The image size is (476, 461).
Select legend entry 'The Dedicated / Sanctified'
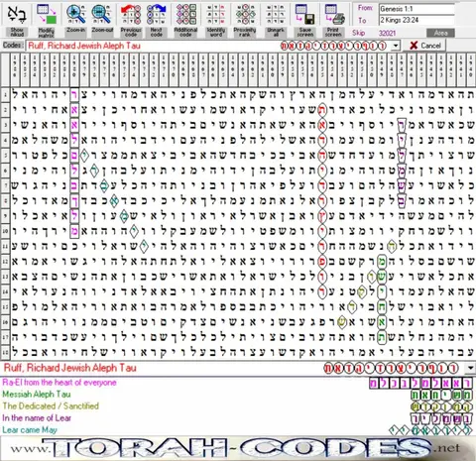[x=51, y=405]
